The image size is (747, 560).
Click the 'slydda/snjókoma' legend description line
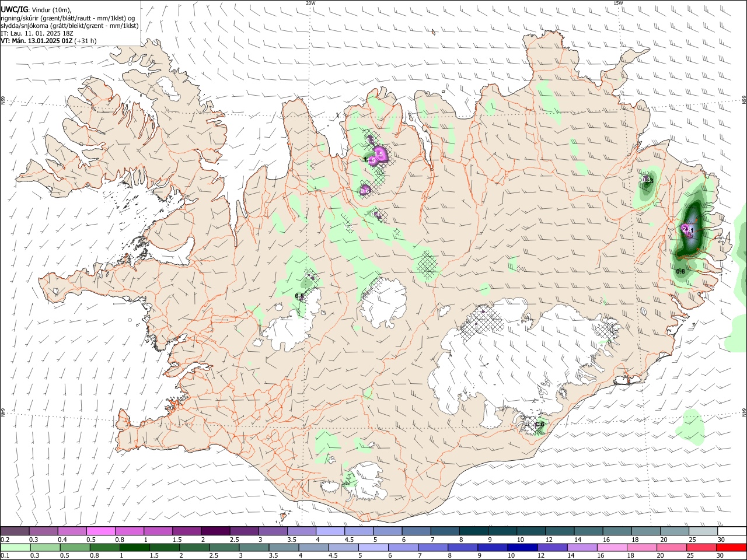tap(69, 26)
